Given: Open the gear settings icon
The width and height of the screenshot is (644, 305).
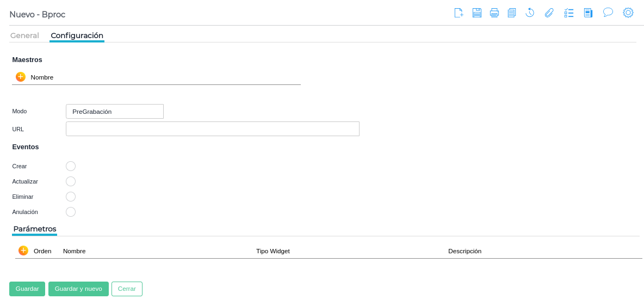Looking at the screenshot, I should [x=628, y=13].
